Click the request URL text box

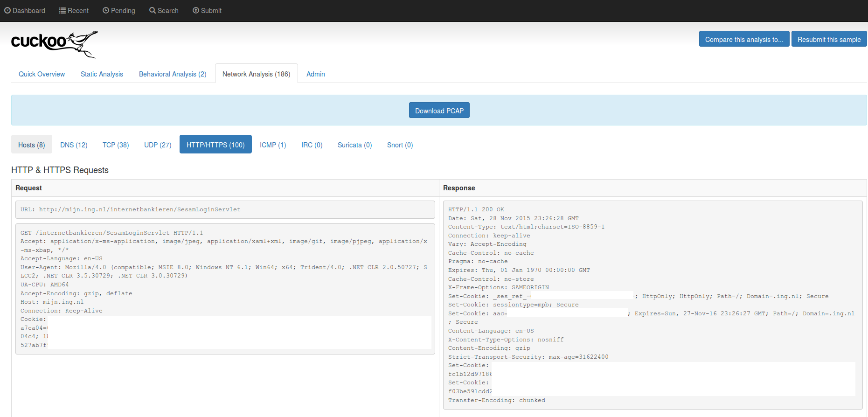pos(225,209)
